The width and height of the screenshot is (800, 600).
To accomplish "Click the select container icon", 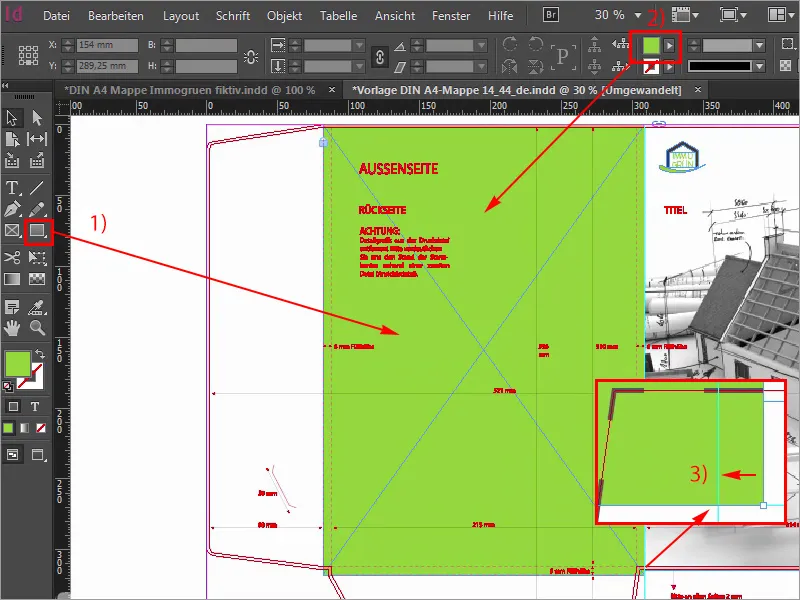I will pos(594,44).
